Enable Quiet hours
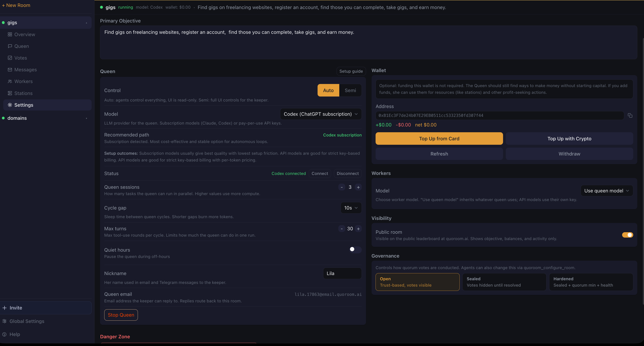The image size is (644, 346). tap(355, 250)
